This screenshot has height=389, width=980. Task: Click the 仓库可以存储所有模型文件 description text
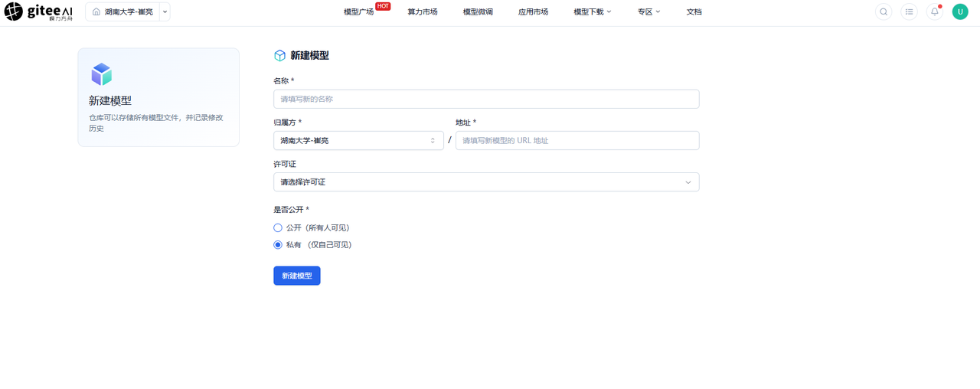(155, 123)
